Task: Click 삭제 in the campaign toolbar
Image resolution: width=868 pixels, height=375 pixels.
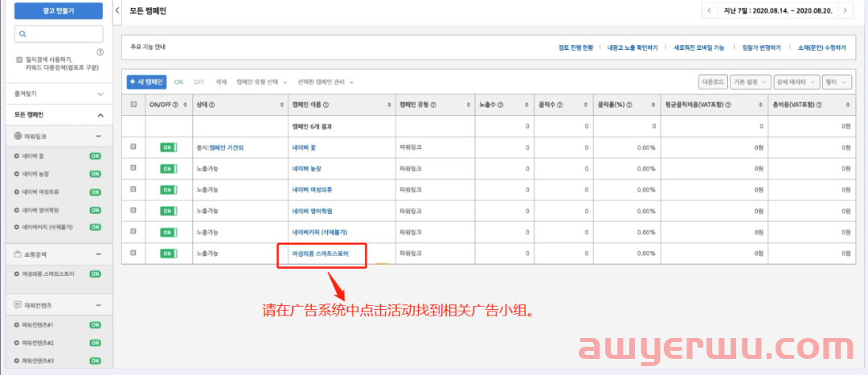Action: click(x=222, y=82)
